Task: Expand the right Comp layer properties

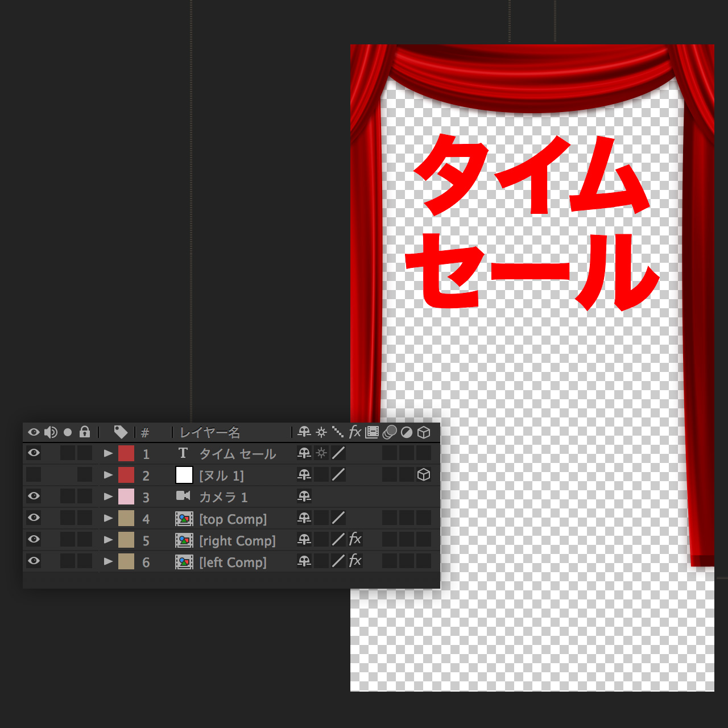Action: [x=108, y=540]
